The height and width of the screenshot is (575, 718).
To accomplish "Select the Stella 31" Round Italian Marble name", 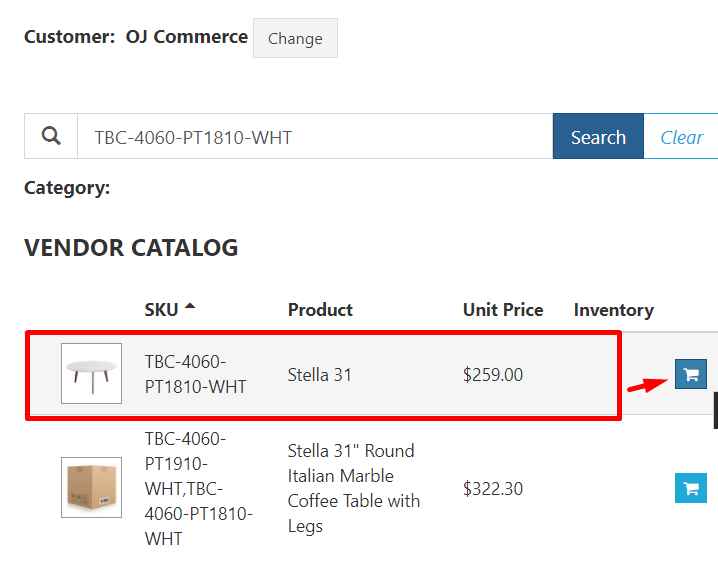I will tap(353, 488).
